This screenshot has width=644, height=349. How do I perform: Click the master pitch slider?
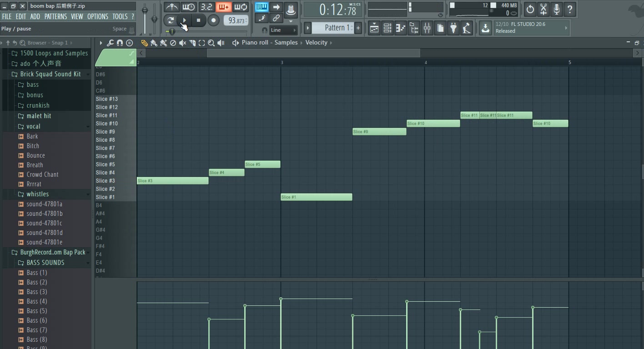coord(154,19)
